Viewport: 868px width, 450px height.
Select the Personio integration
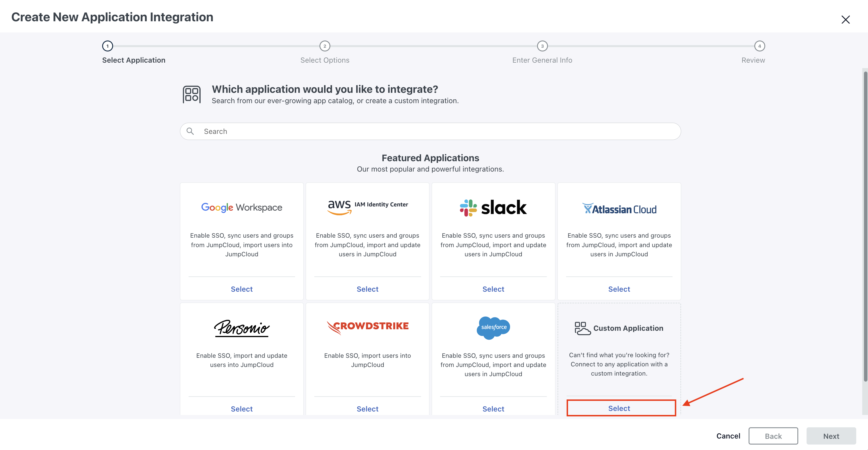(x=242, y=409)
